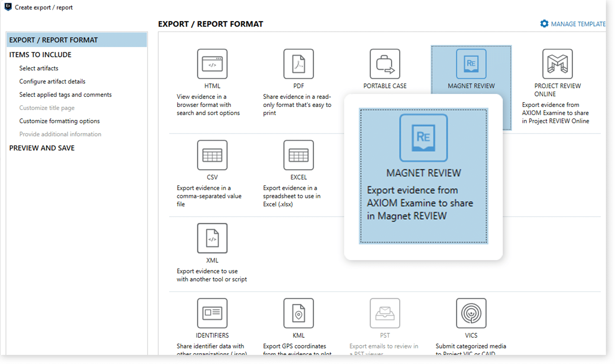Click 'Export evidence in a comma-separated value file' text

point(209,196)
